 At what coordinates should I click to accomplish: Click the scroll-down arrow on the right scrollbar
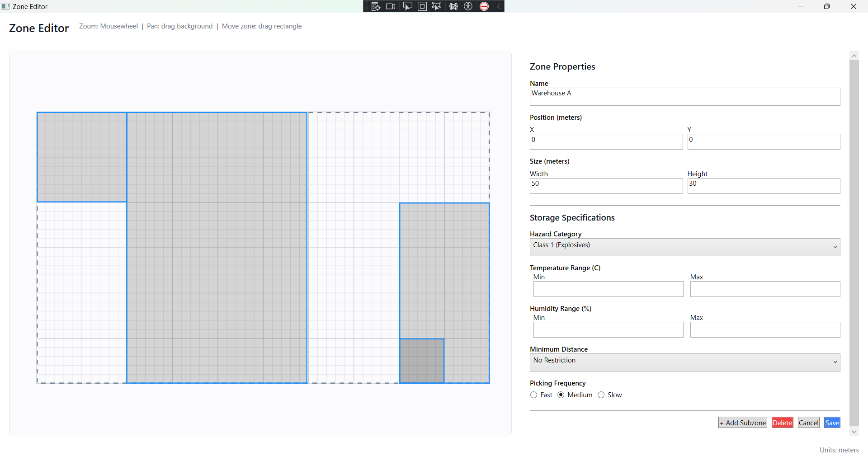coord(854,432)
